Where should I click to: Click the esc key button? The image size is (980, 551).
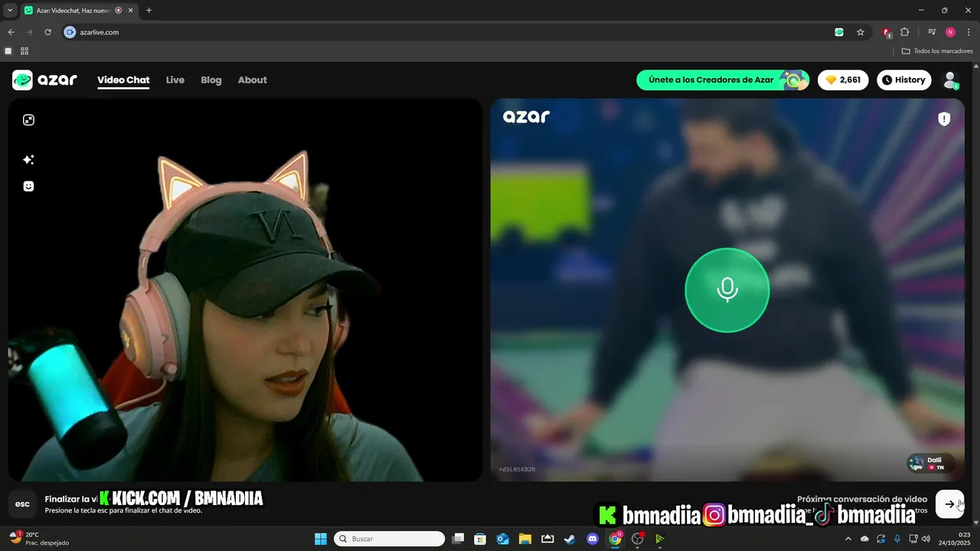[22, 504]
